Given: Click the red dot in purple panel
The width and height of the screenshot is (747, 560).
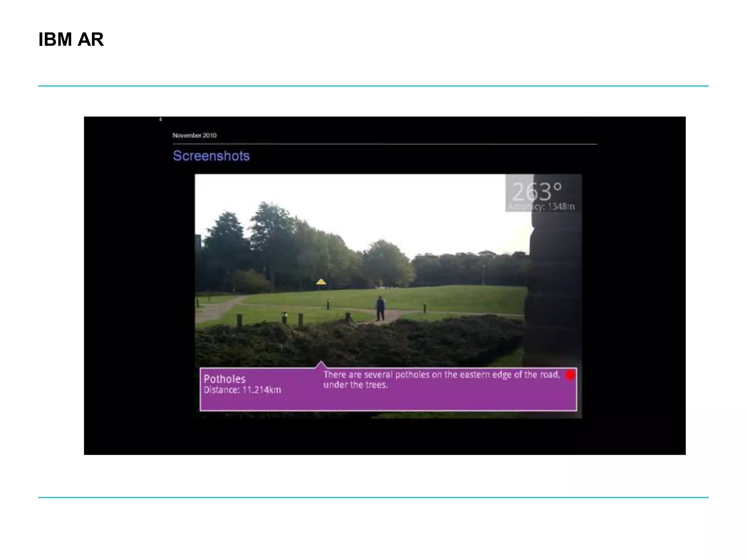Looking at the screenshot, I should coord(570,375).
